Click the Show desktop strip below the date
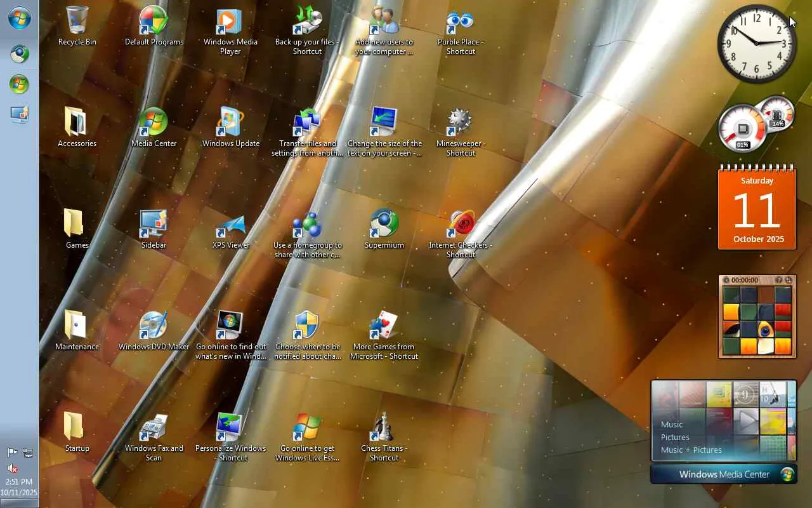The height and width of the screenshot is (508, 812). [19, 503]
